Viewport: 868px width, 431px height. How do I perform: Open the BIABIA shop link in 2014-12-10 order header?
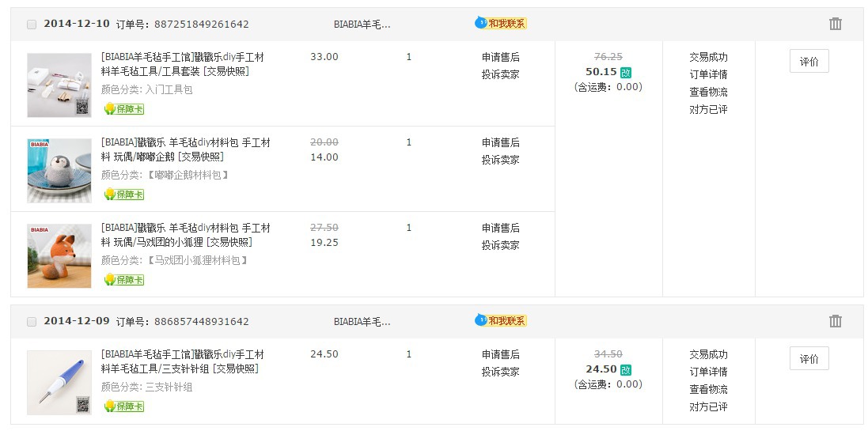click(362, 25)
